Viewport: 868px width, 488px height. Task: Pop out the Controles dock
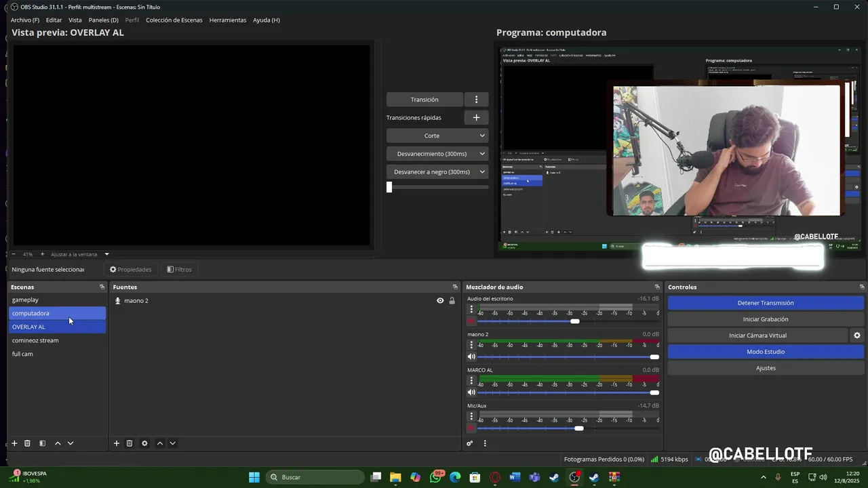click(x=862, y=287)
